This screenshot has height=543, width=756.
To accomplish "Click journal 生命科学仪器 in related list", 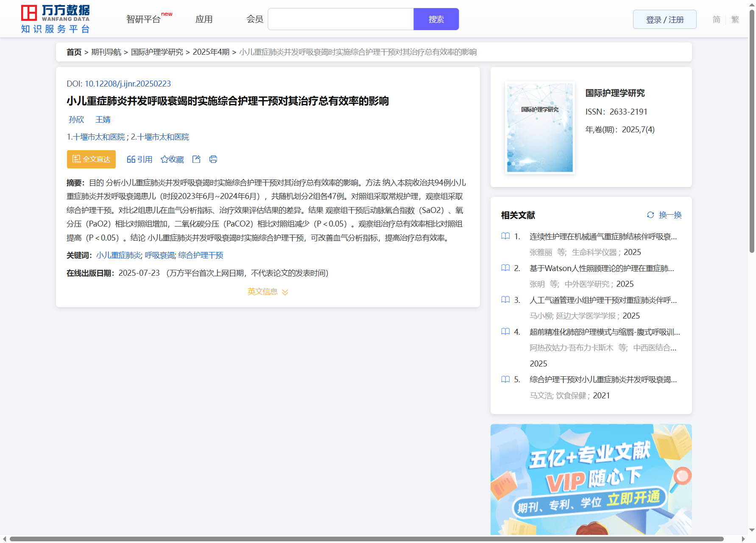I will click(x=594, y=252).
